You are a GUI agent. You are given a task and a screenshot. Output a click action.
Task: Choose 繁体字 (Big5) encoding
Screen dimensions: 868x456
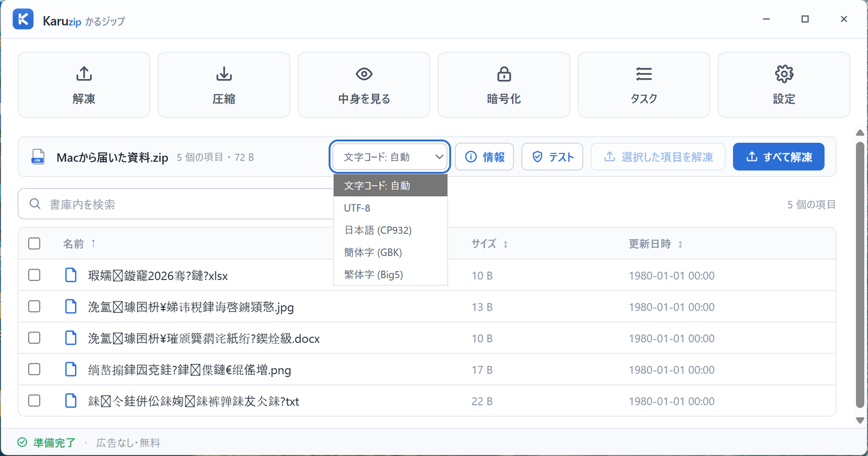[x=391, y=274]
